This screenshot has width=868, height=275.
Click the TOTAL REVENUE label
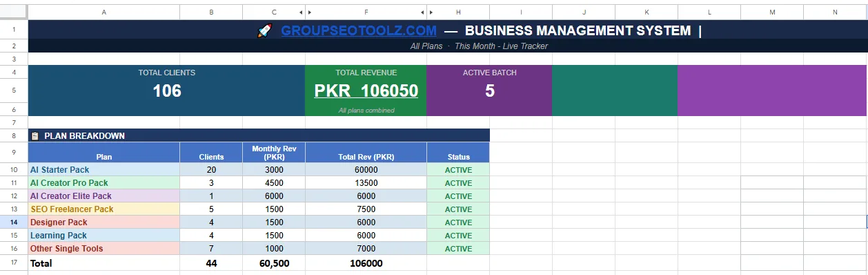pyautogui.click(x=366, y=73)
